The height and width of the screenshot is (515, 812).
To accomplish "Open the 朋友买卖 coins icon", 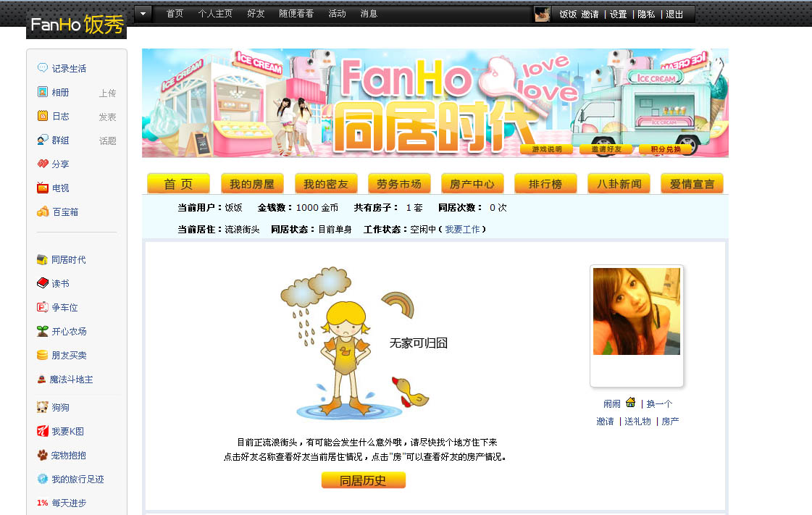I will pos(43,354).
